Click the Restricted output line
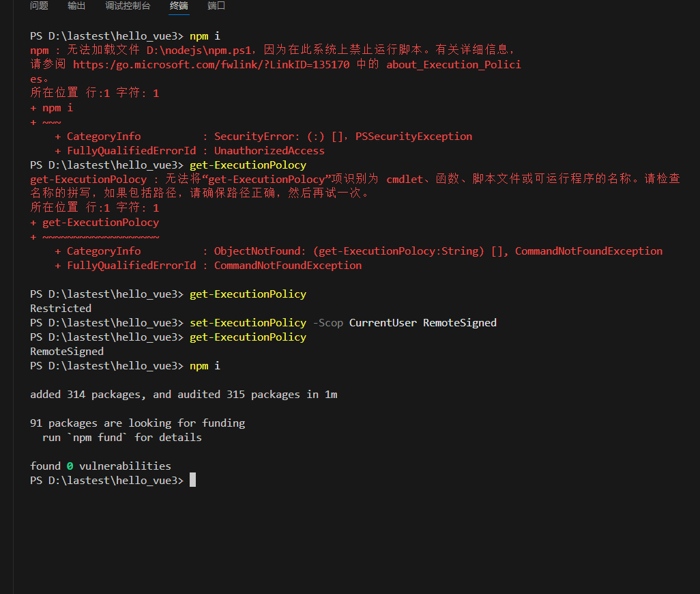This screenshot has width=700, height=594. pyautogui.click(x=60, y=308)
